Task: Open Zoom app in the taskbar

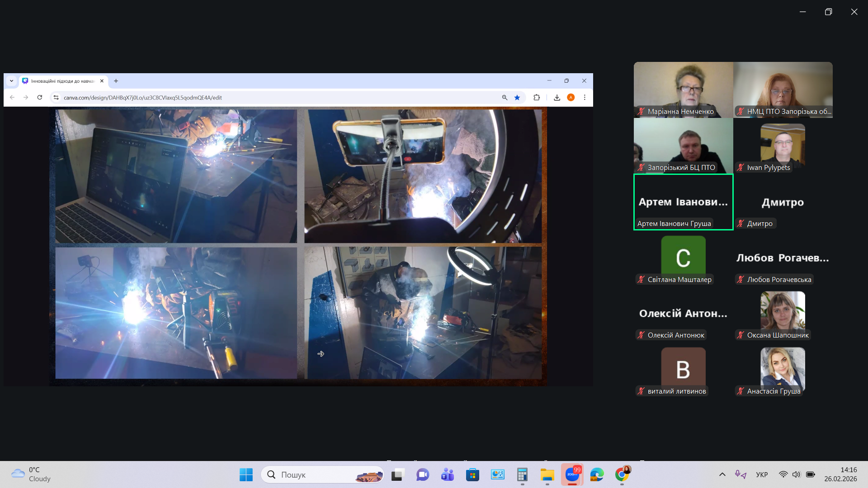Action: (572, 474)
